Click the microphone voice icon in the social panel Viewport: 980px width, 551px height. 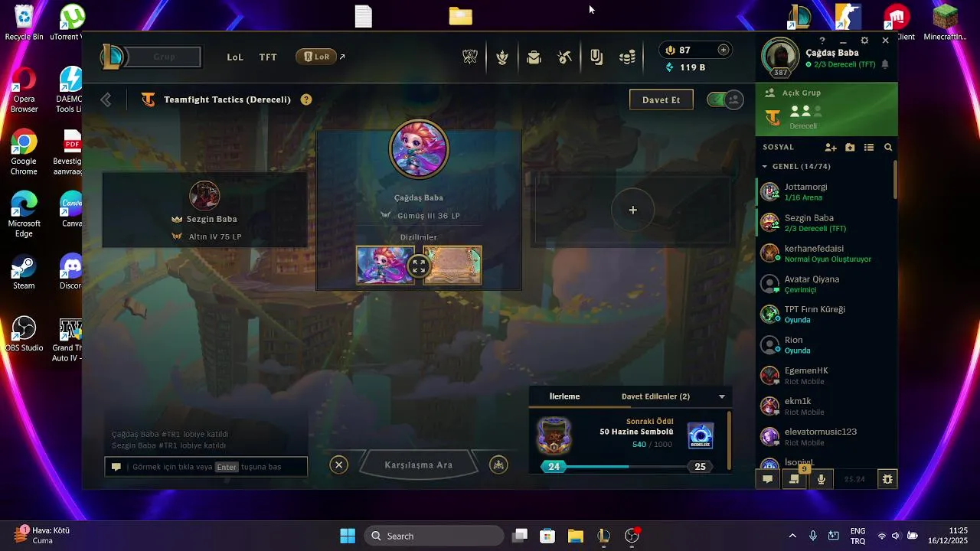821,479
